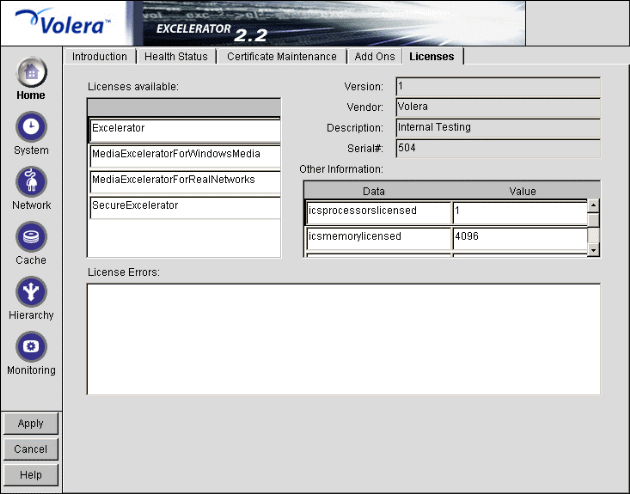Open the Home section icon

coord(31,73)
